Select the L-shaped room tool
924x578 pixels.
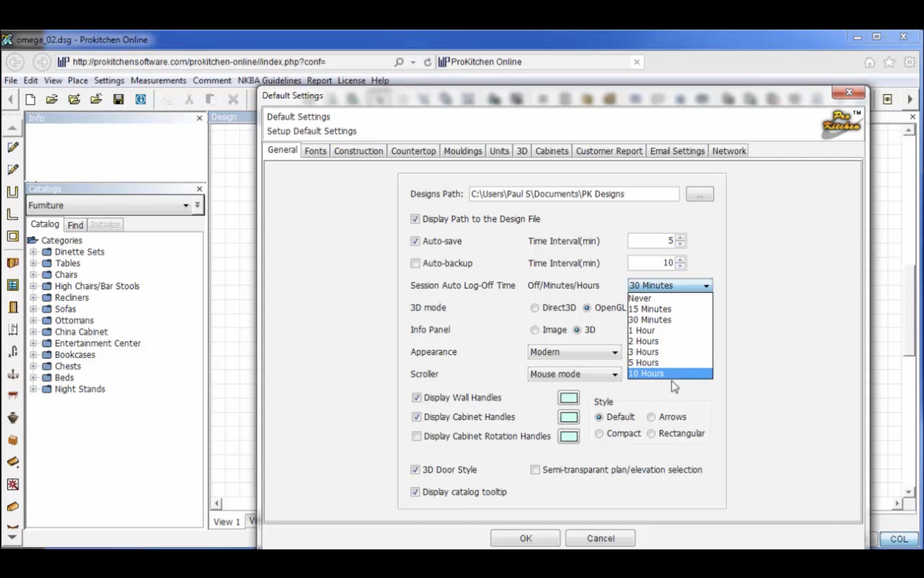pos(12,214)
